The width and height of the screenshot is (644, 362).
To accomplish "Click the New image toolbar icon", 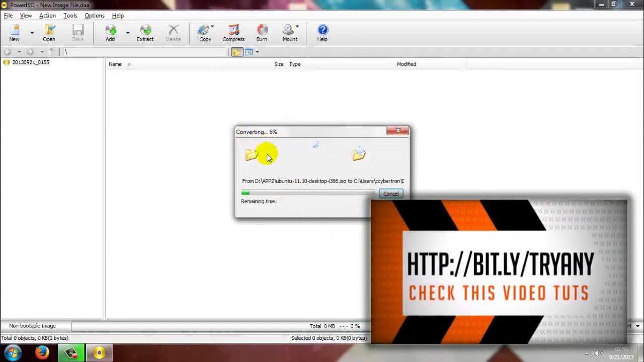I will [14, 33].
